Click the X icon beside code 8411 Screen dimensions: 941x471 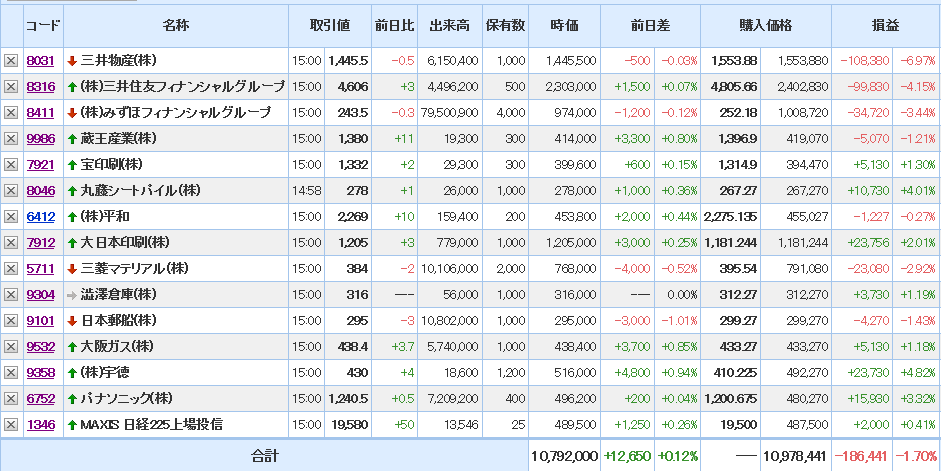[x=11, y=113]
